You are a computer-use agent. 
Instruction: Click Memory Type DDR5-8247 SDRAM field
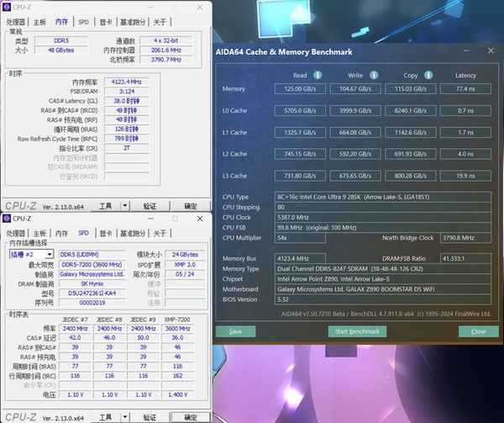[383, 268]
